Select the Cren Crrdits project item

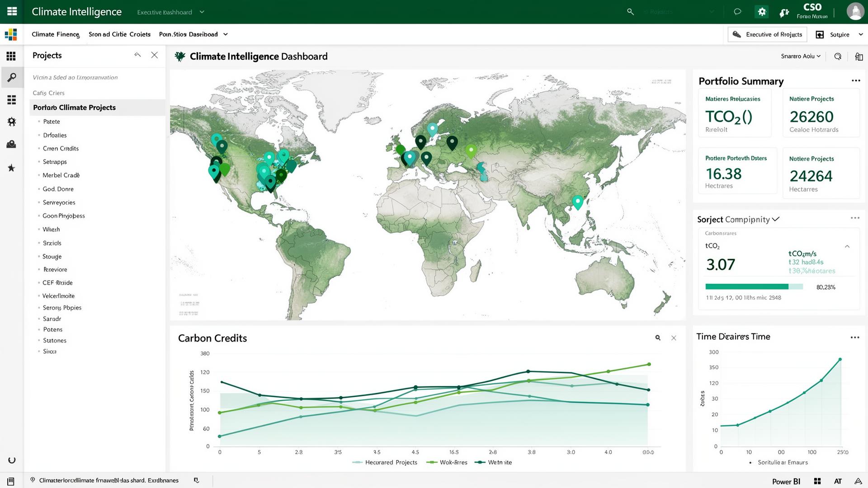61,148
